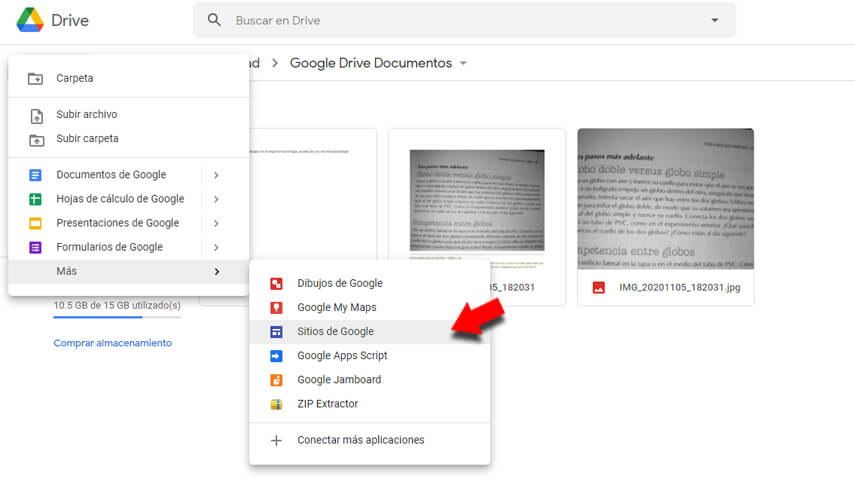
Task: Click the search magnifier icon
Action: pos(214,20)
